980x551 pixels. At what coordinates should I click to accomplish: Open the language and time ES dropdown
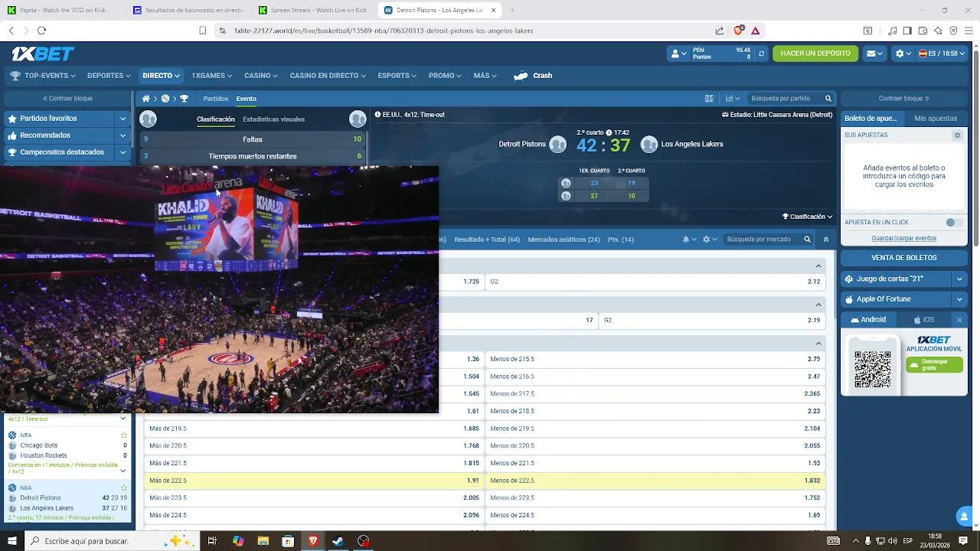942,54
